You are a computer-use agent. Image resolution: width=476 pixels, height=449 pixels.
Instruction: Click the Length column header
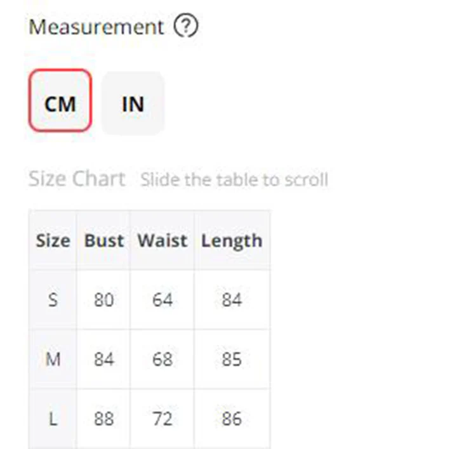232,241
